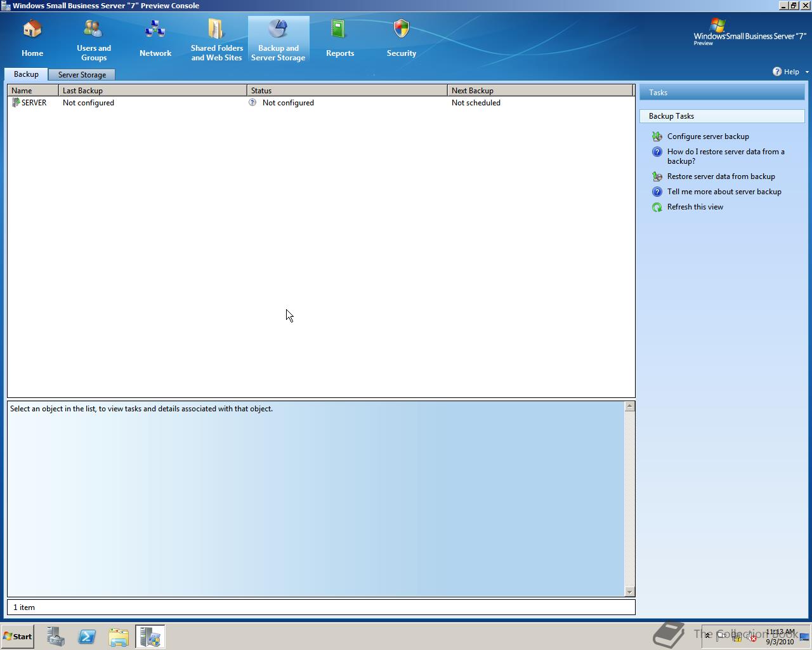Open the Windows Start menu
The image size is (812, 650).
pyautogui.click(x=17, y=637)
